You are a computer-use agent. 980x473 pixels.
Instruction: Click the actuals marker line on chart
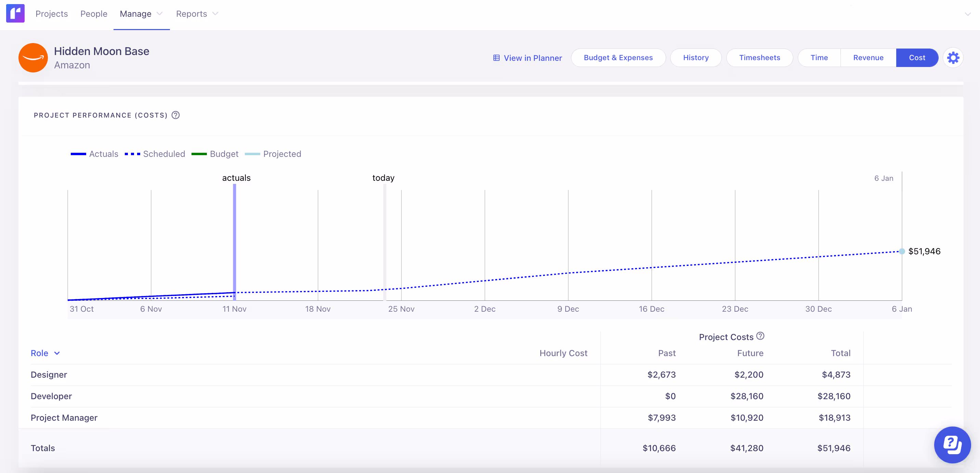[x=234, y=240]
